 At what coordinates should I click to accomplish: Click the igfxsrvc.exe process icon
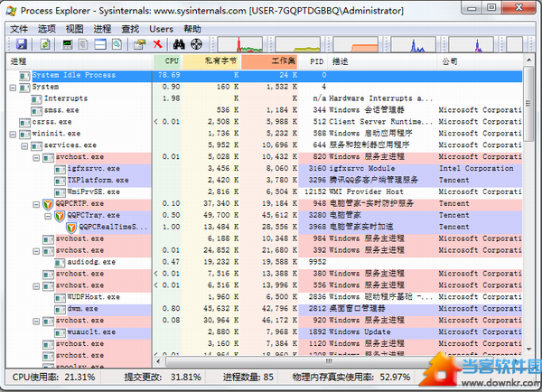click(60, 169)
